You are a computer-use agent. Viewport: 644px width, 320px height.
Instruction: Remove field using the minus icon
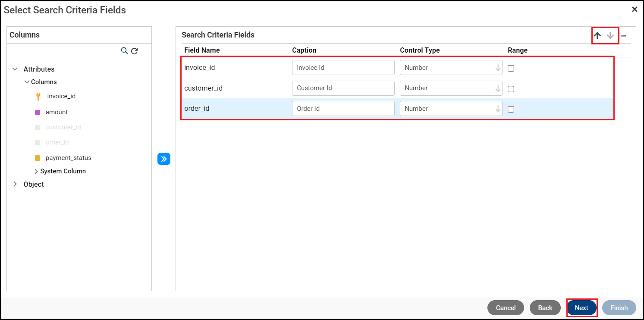click(x=624, y=36)
